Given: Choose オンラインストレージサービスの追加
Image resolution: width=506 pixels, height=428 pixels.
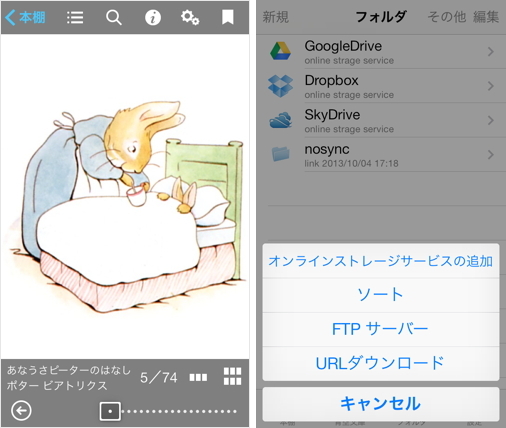Looking at the screenshot, I should click(381, 261).
